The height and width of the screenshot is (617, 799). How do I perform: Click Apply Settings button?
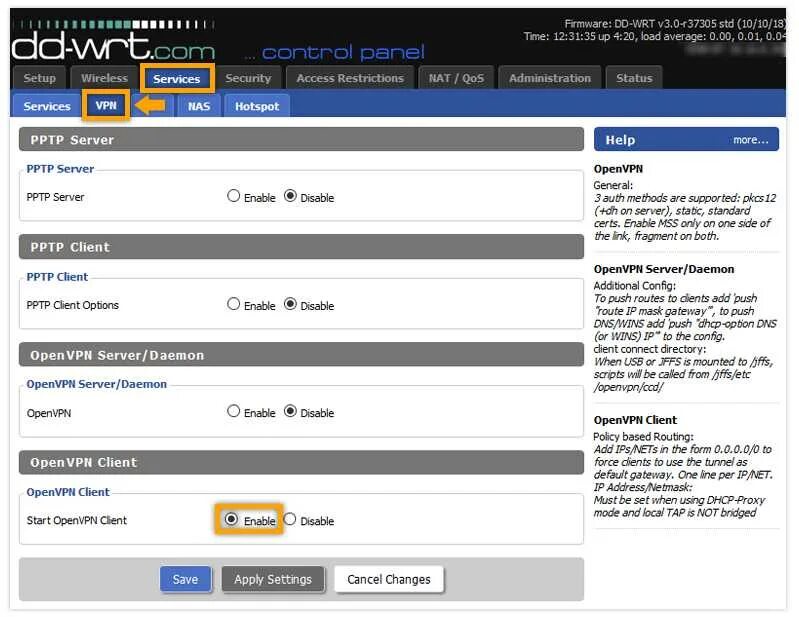coord(273,579)
